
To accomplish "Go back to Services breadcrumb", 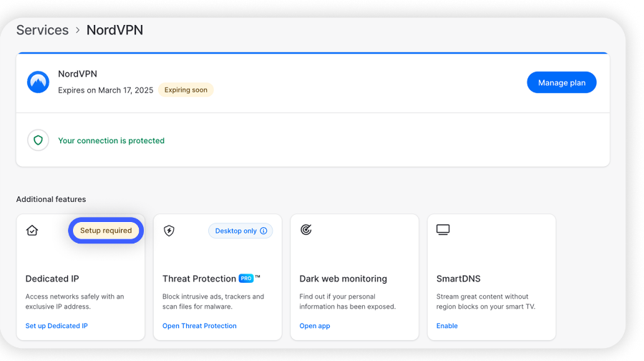I will tap(42, 30).
